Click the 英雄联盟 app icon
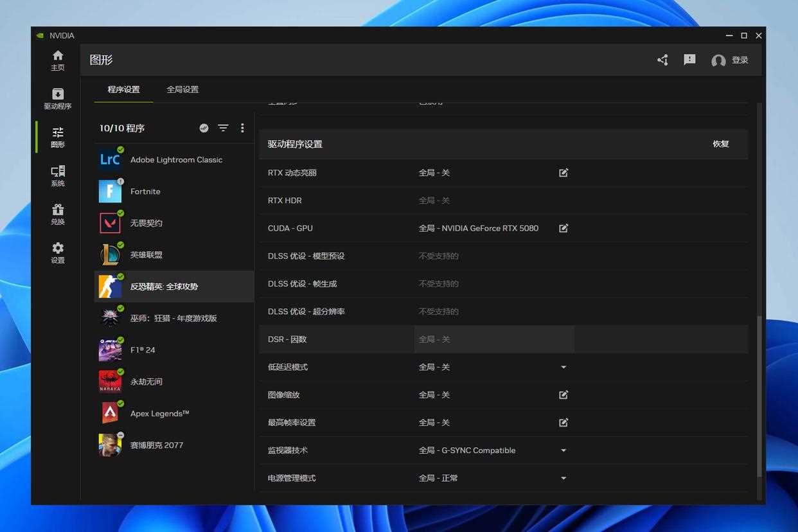 pyautogui.click(x=110, y=254)
